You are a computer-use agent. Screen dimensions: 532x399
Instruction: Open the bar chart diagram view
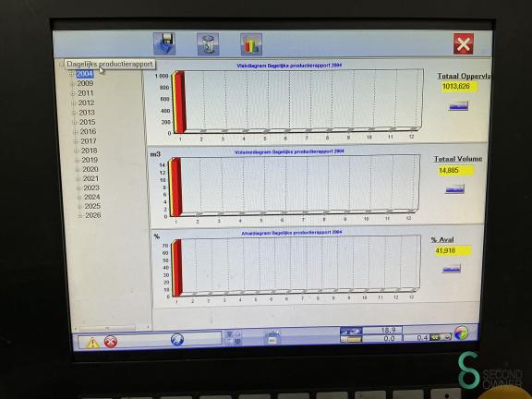(251, 44)
